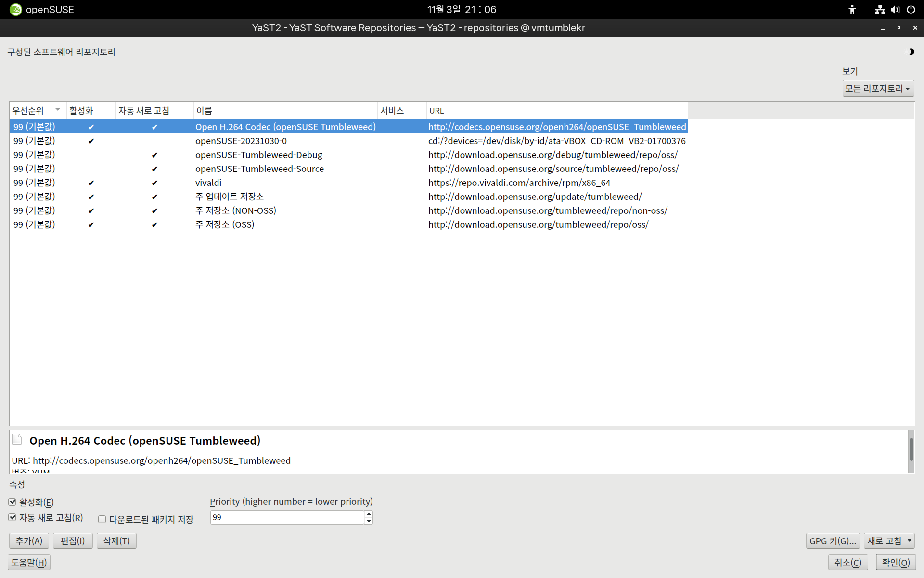This screenshot has height=578, width=924.
Task: Click the network connection tray icon
Action: coord(880,10)
